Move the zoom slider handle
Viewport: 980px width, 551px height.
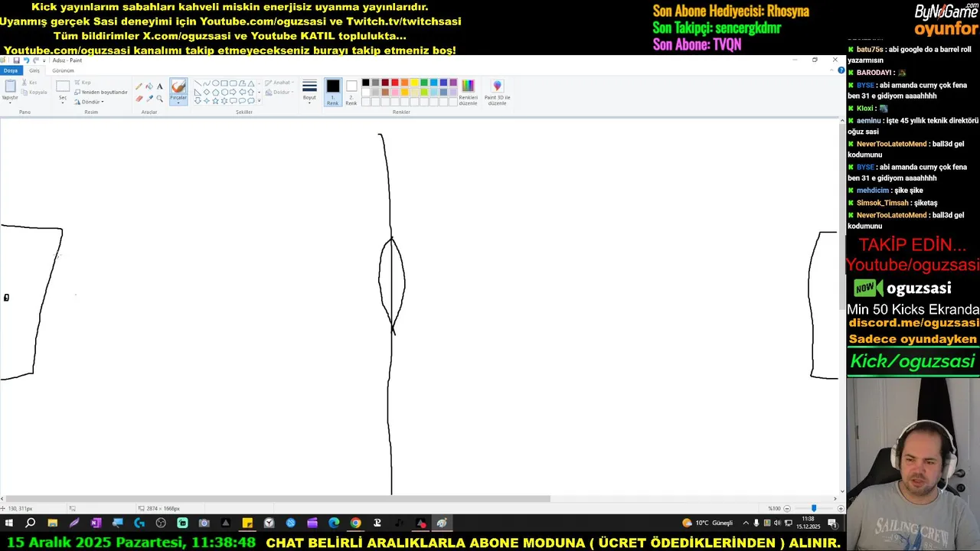(x=813, y=508)
